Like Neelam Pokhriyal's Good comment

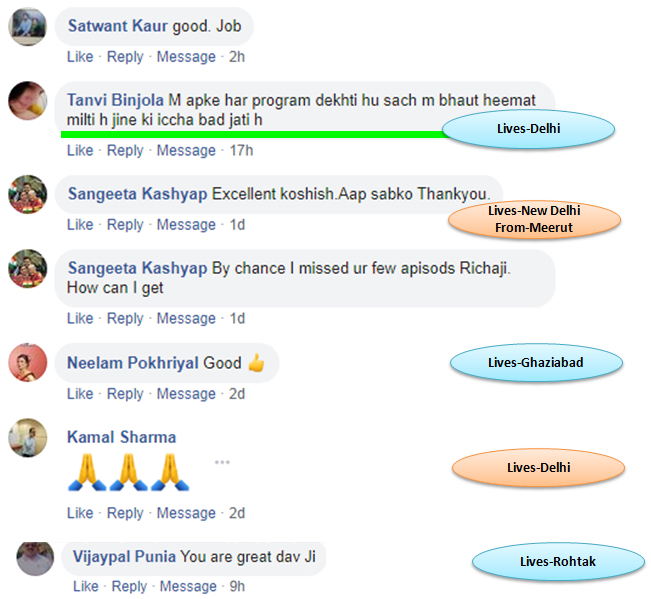80,394
